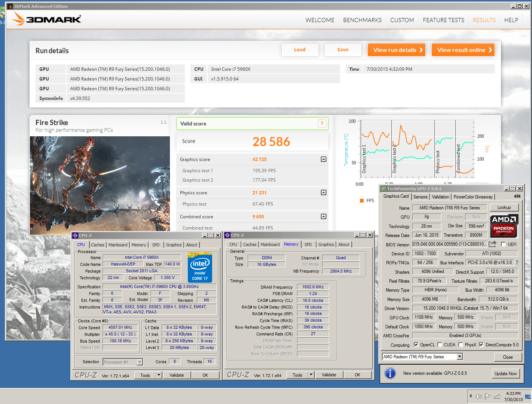The image size is (532, 404).
Task: Open the BENCHMARKS section
Action: pos(362,20)
